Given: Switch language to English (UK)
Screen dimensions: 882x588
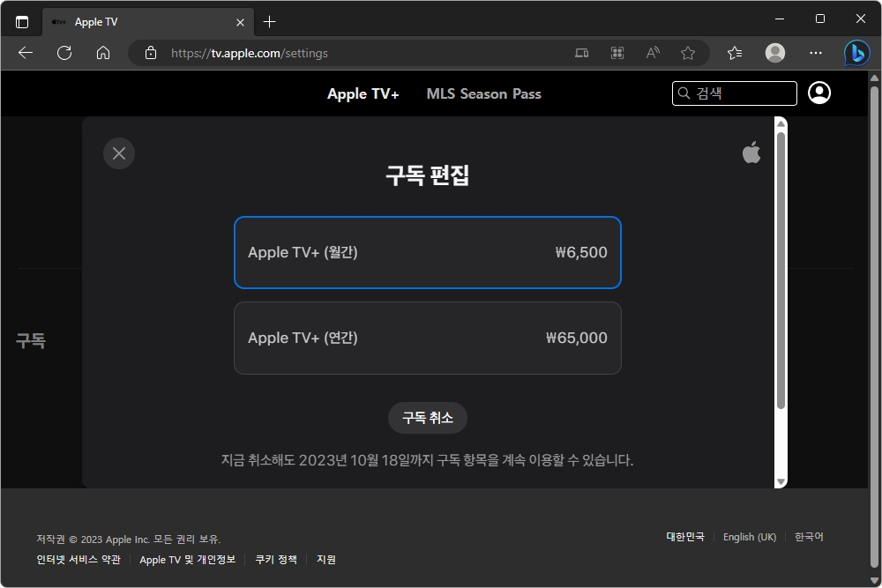Looking at the screenshot, I should [750, 537].
